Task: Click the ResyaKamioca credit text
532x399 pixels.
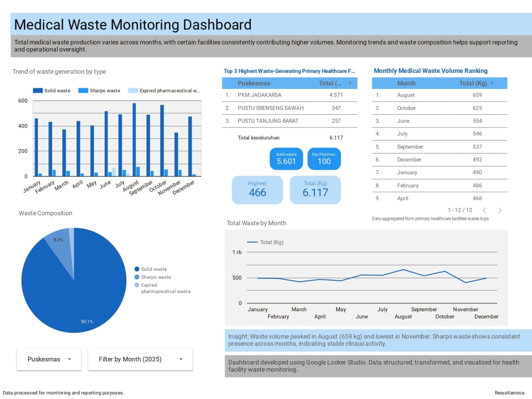Action: point(509,393)
